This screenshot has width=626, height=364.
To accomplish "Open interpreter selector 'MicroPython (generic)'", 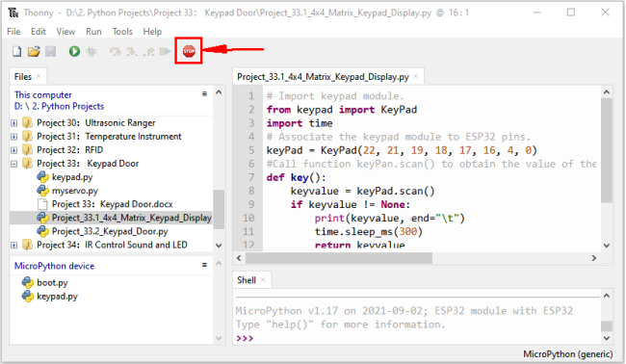I will tap(567, 354).
